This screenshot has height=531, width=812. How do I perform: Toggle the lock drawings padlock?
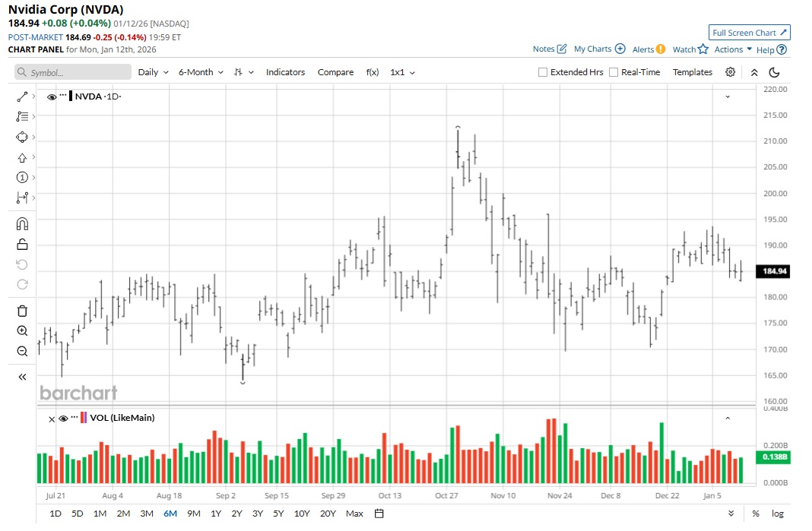[x=22, y=245]
